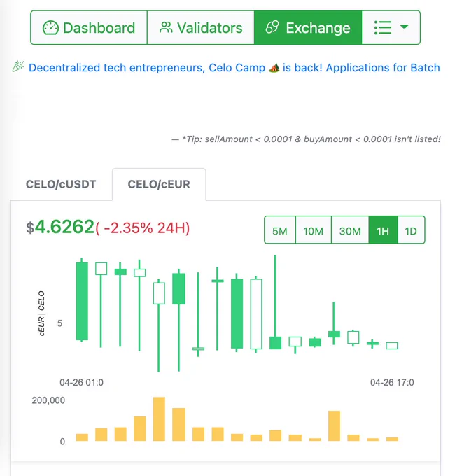Open the Celo Camp announcement link
This screenshot has width=450, height=476.
(234, 68)
